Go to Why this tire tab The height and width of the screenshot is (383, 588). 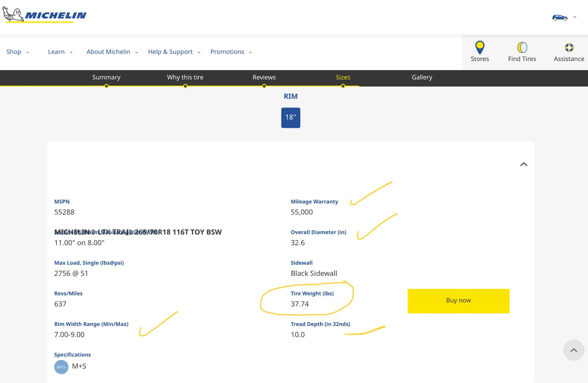(185, 77)
